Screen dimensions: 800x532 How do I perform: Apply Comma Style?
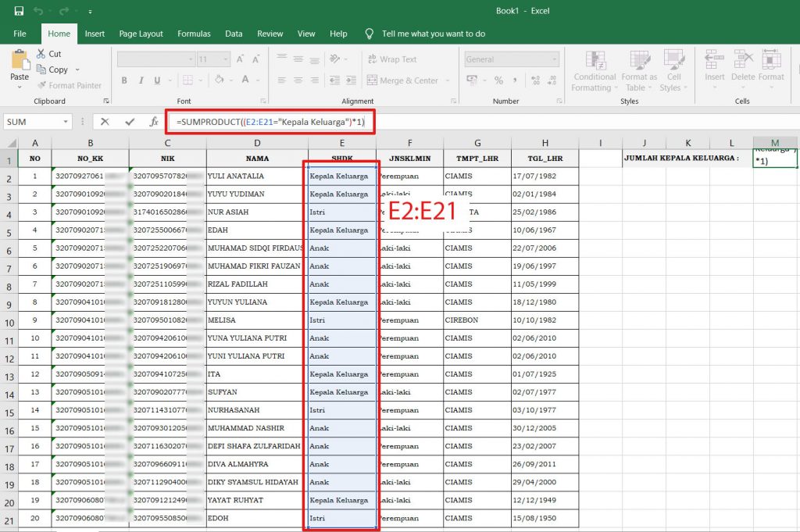point(516,80)
